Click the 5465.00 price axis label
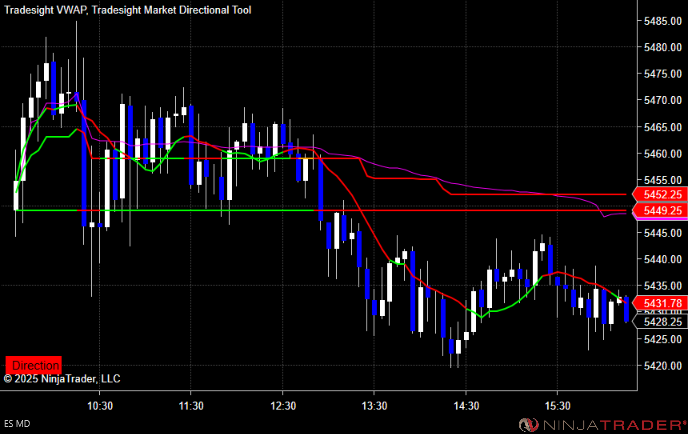This screenshot has width=688, height=434. 663,127
